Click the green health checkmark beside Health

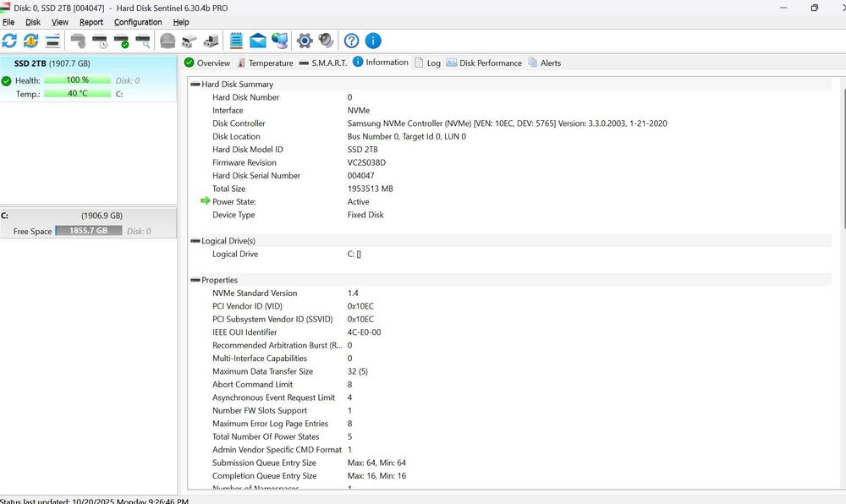click(x=7, y=81)
